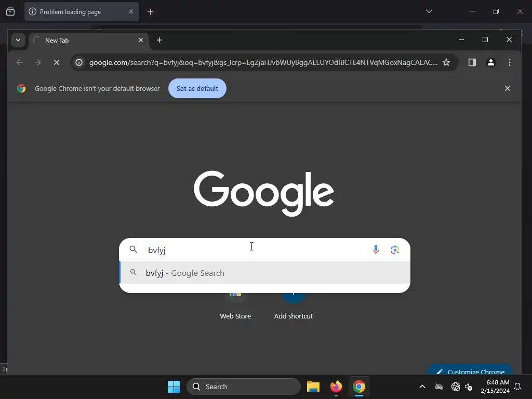Open the Chrome profile avatar icon
Image resolution: width=532 pixels, height=399 pixels.
tap(490, 62)
